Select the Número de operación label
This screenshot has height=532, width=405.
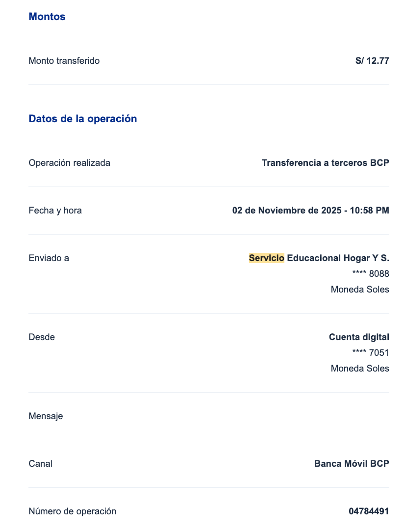click(73, 511)
